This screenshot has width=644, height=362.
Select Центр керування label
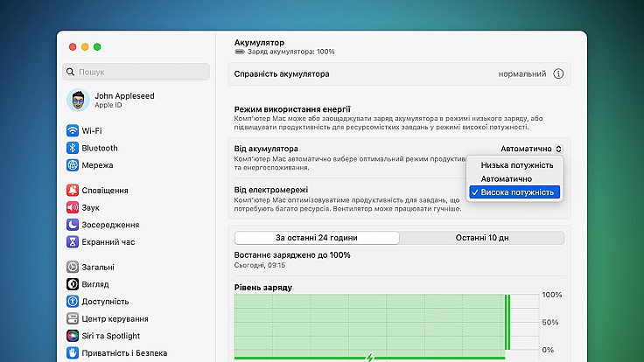(x=115, y=319)
